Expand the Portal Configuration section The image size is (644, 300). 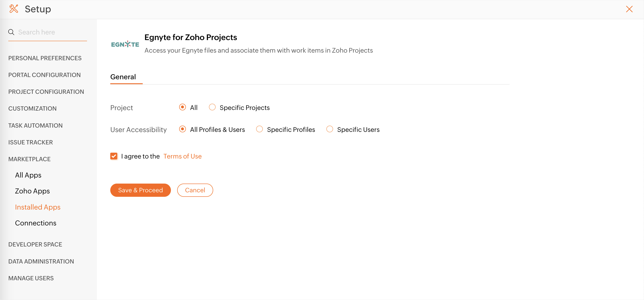(45, 75)
